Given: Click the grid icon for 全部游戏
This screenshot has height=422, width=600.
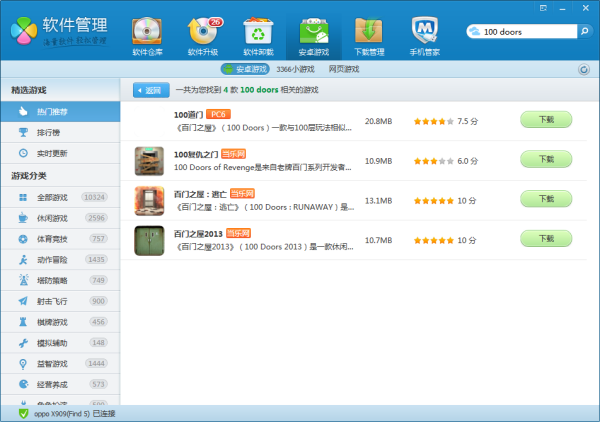Looking at the screenshot, I should pyautogui.click(x=23, y=197).
